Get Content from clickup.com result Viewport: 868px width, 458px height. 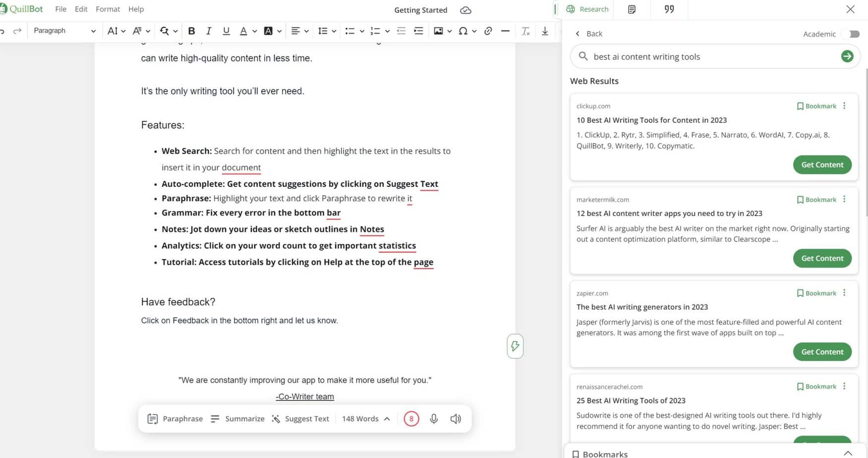(x=822, y=165)
